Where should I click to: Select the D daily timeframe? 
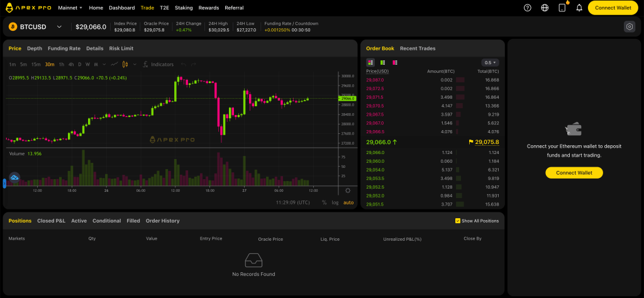coord(80,65)
